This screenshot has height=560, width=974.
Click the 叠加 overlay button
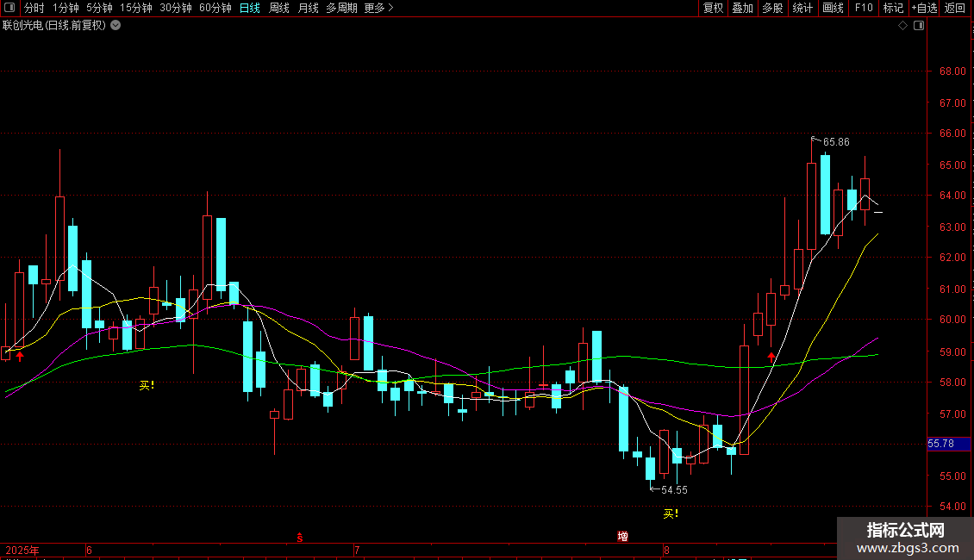click(742, 8)
